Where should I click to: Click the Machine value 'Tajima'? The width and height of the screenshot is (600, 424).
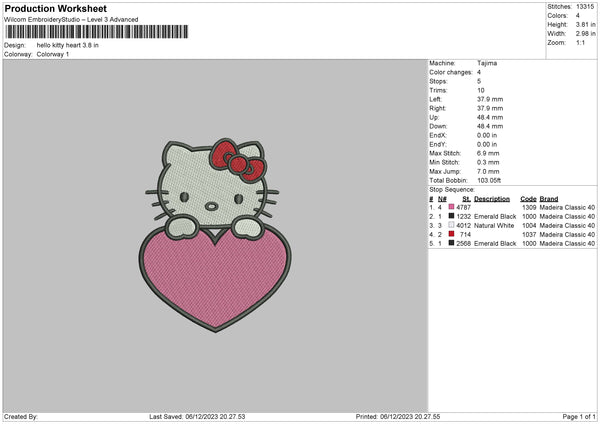487,63
